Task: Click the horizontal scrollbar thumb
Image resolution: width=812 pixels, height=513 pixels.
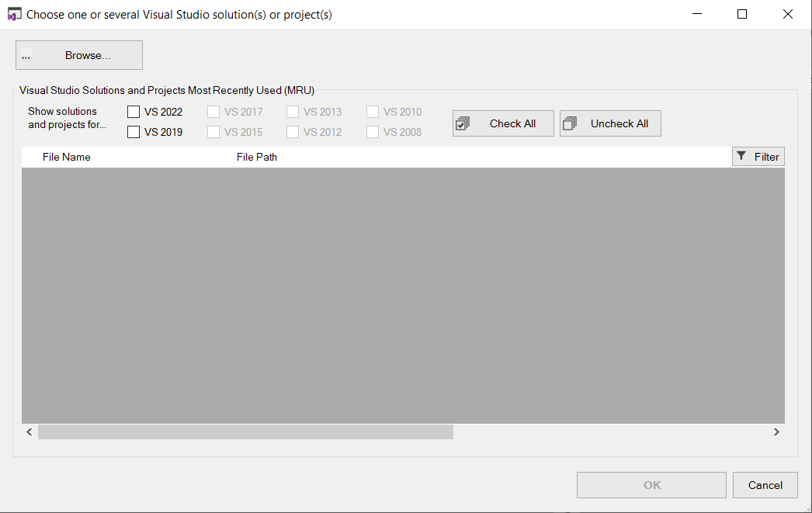Action: 245,432
